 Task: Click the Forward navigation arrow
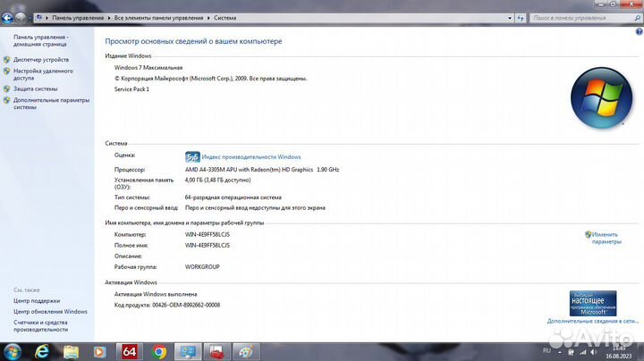pos(20,18)
